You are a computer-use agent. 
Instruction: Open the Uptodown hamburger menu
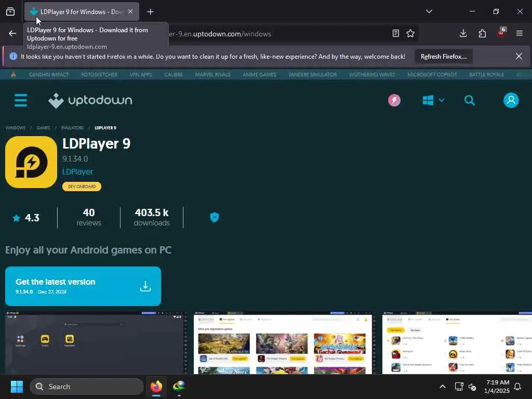[21, 100]
